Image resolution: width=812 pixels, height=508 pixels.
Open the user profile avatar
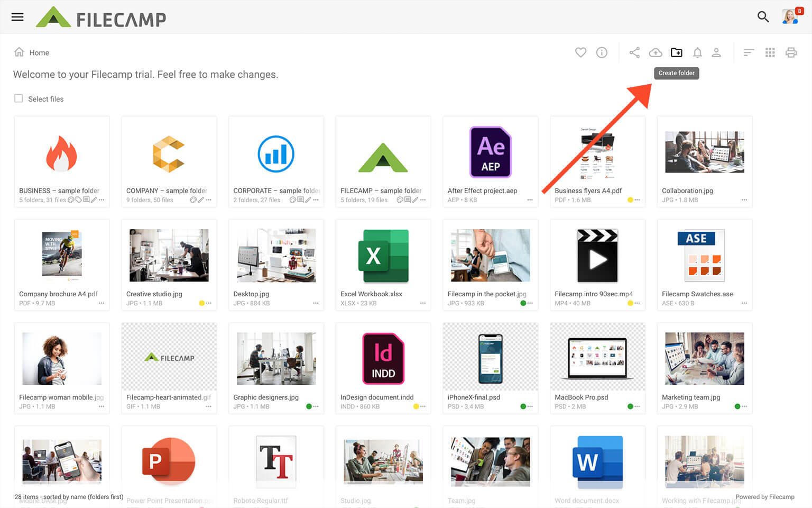coord(790,16)
